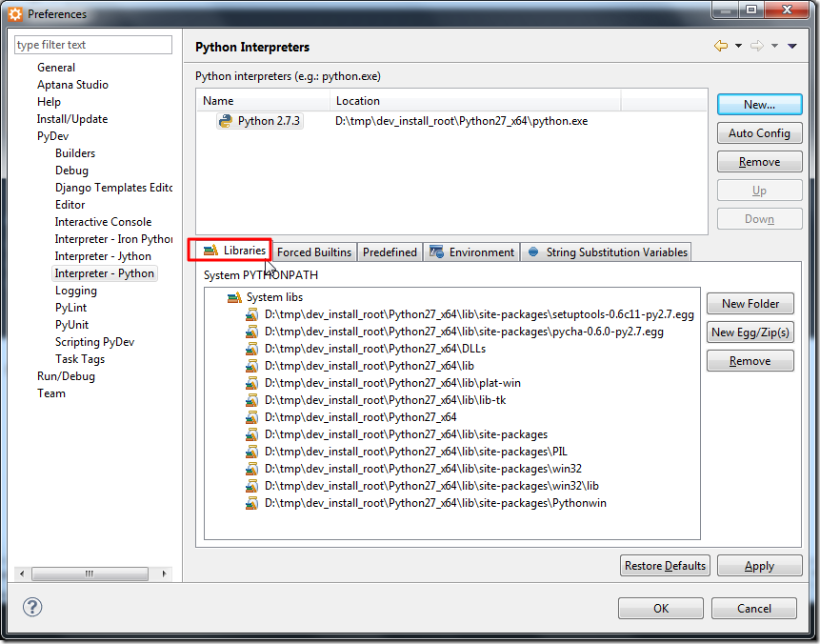Screen dimensions: 820x644
Task: Select Interpreter - Iron Python entry
Action: point(113,239)
